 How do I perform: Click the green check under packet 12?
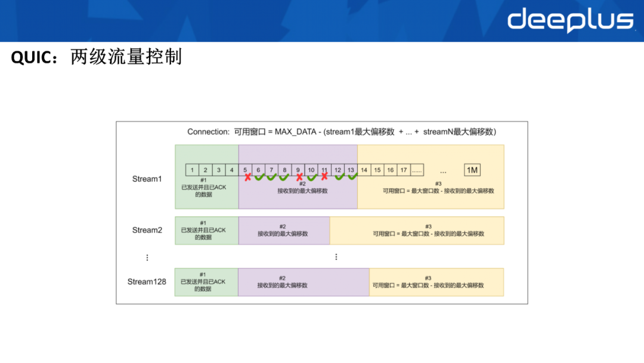339,177
